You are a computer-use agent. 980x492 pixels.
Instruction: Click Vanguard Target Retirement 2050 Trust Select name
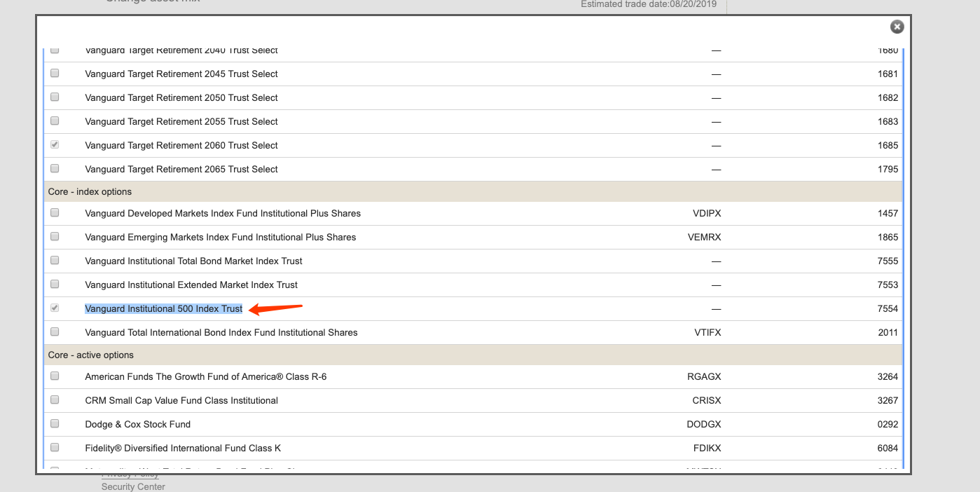pyautogui.click(x=181, y=97)
